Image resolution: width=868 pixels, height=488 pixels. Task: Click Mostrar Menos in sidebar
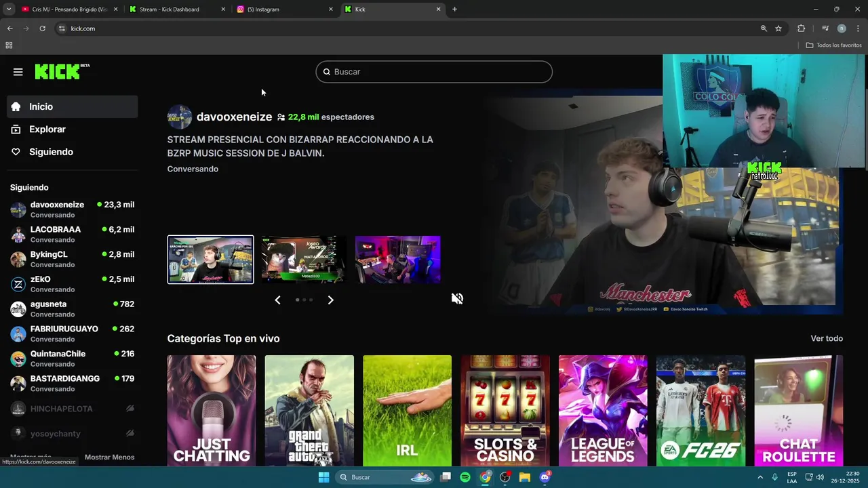click(109, 457)
